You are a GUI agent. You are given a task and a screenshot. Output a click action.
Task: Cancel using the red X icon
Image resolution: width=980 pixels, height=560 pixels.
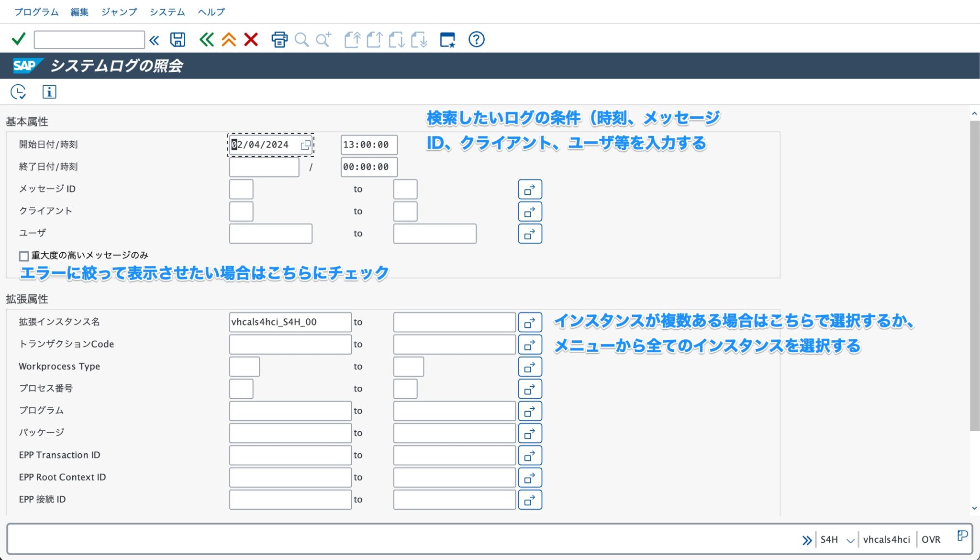click(x=251, y=39)
